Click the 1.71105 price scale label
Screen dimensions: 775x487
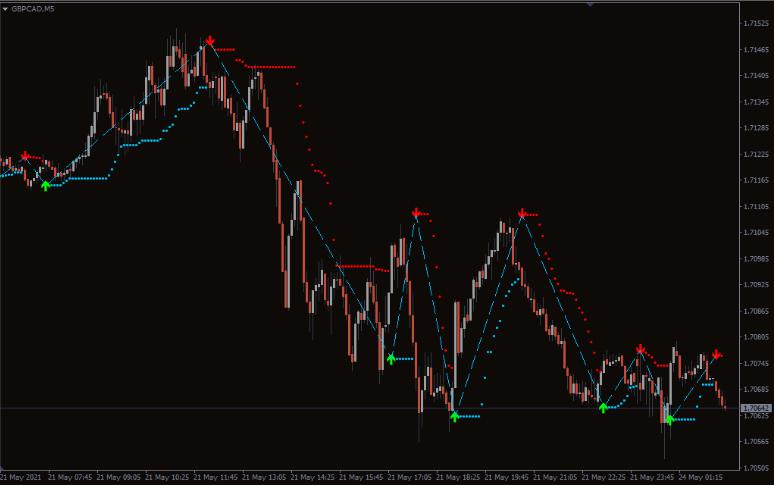click(756, 207)
